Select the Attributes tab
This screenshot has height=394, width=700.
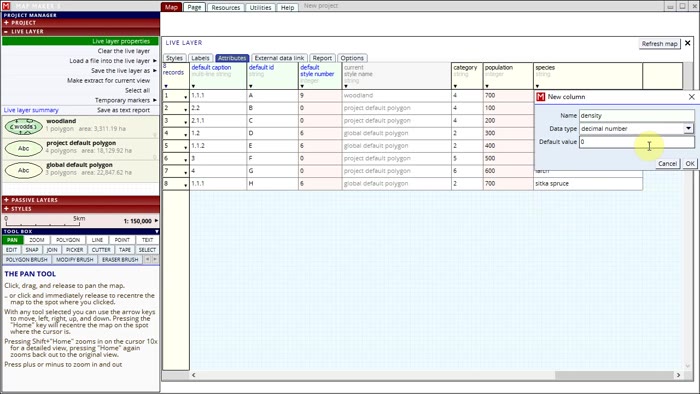pyautogui.click(x=232, y=58)
